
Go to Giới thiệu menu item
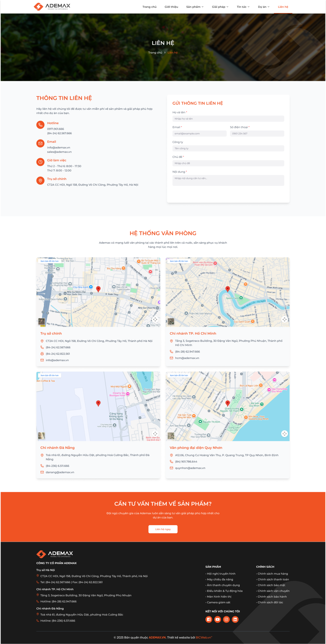click(x=171, y=7)
